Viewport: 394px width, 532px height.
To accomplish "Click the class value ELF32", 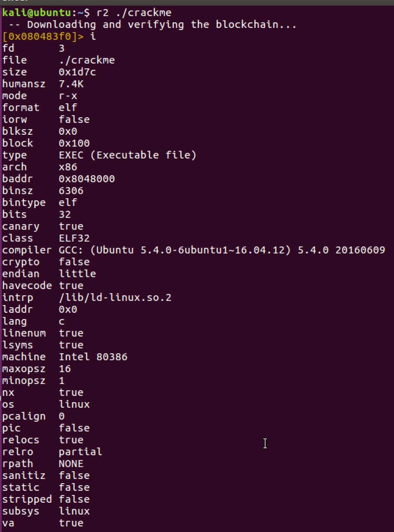I will tap(74, 238).
